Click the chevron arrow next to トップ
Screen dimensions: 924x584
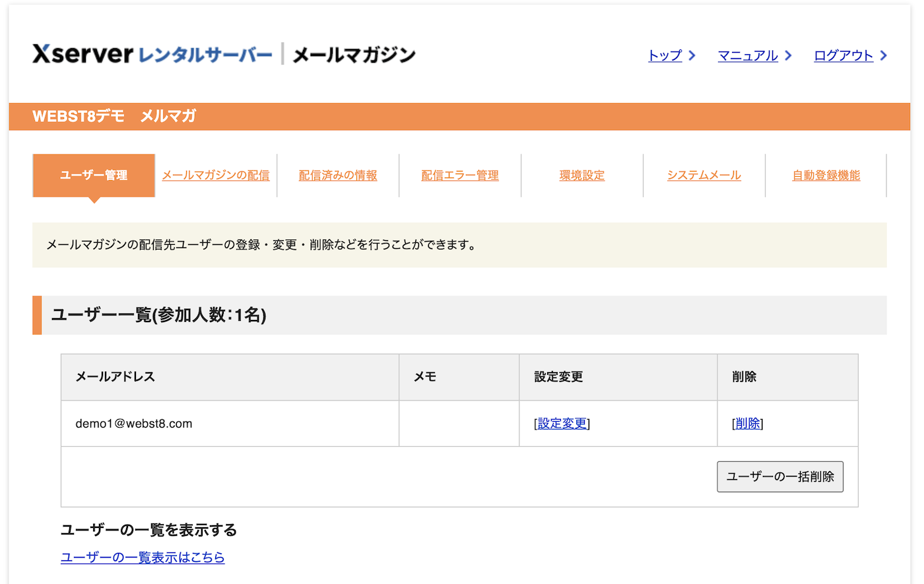pyautogui.click(x=692, y=55)
